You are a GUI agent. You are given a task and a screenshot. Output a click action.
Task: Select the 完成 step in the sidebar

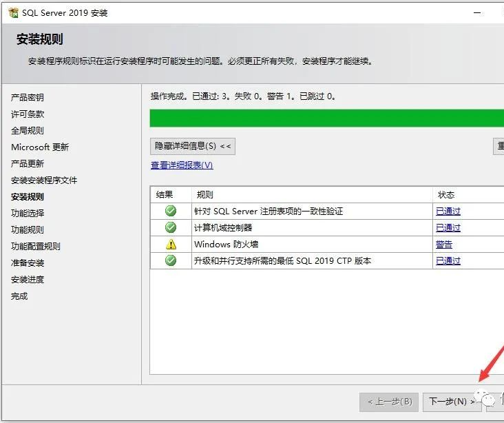(x=19, y=296)
